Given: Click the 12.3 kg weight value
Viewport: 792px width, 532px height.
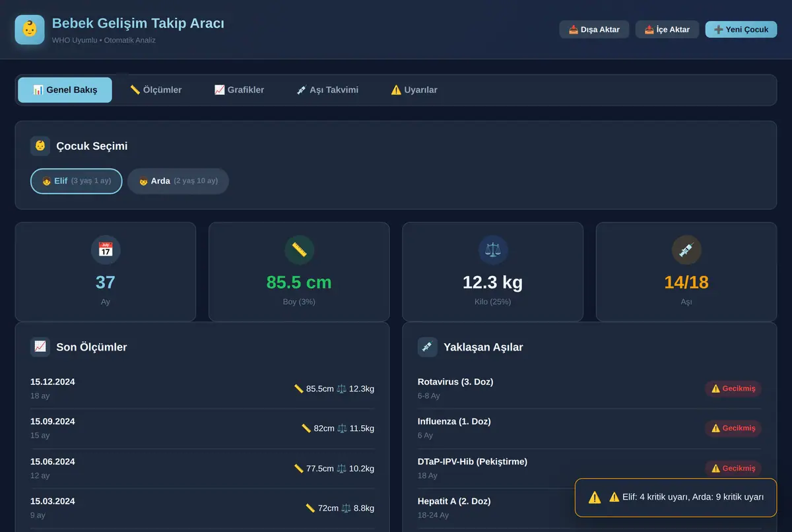Looking at the screenshot, I should tap(493, 283).
